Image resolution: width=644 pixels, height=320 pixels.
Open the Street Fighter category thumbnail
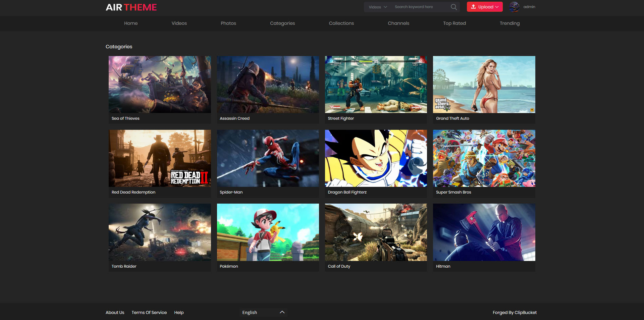tap(376, 85)
